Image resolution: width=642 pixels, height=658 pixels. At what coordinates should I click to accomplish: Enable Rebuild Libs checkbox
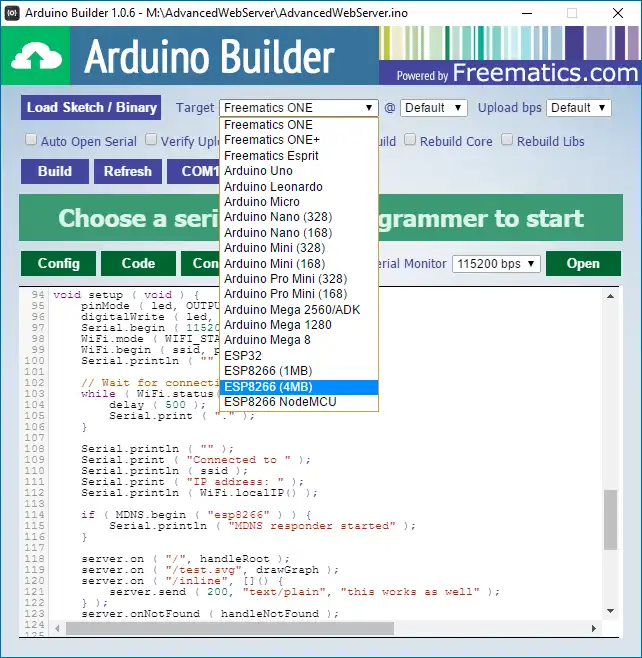pos(507,139)
